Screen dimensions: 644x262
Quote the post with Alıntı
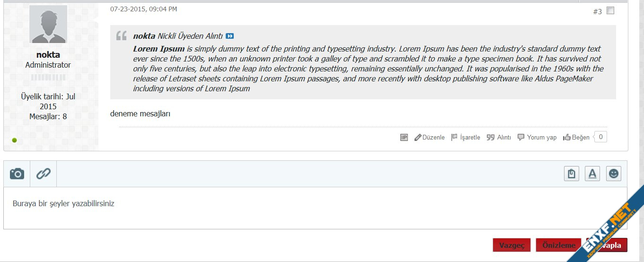[x=499, y=138]
